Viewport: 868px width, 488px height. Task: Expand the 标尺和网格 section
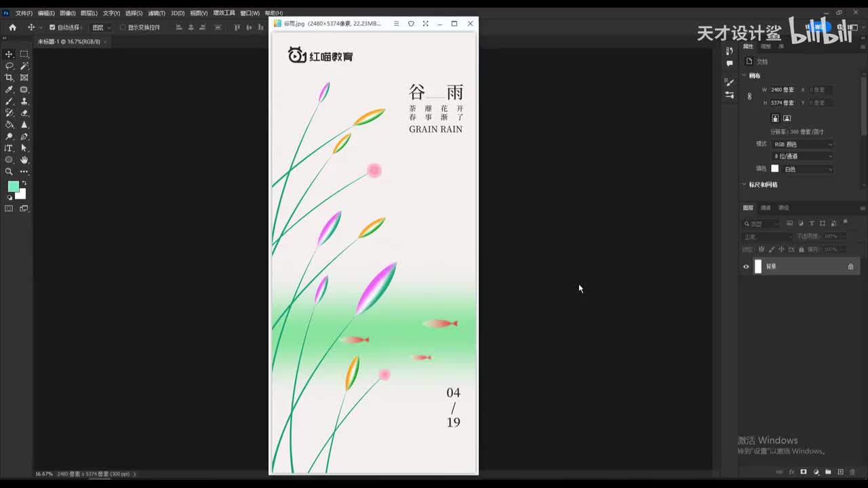(x=745, y=184)
